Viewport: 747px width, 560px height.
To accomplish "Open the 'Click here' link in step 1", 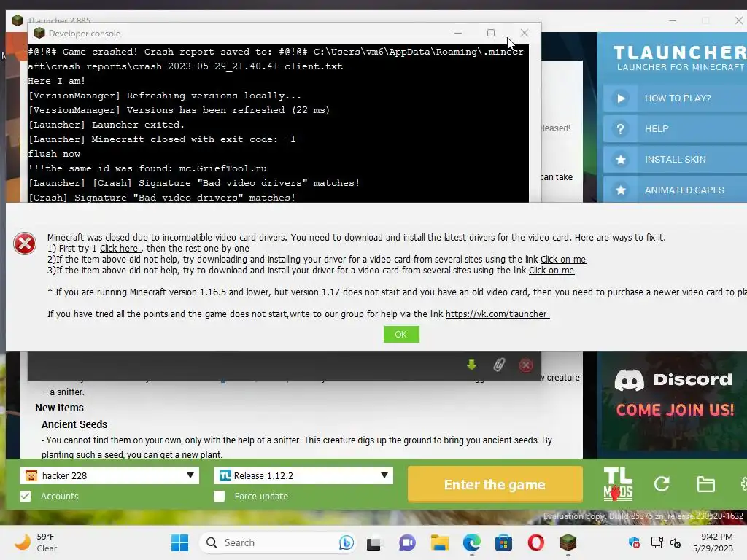I will point(119,249).
